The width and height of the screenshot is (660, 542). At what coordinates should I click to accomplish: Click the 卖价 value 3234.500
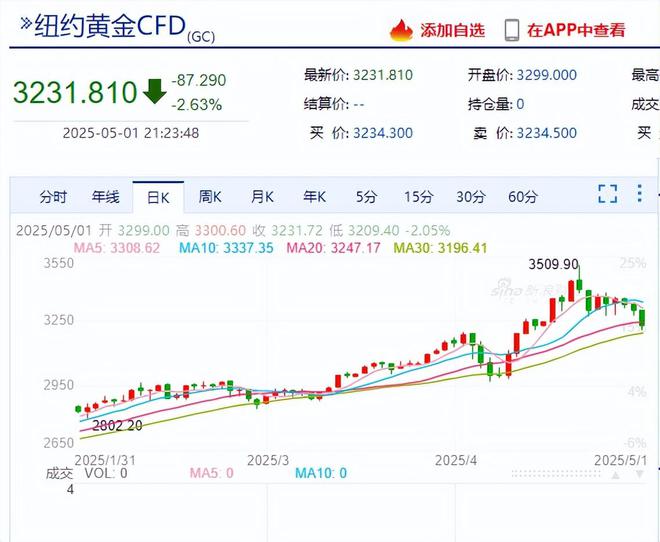[x=547, y=133]
